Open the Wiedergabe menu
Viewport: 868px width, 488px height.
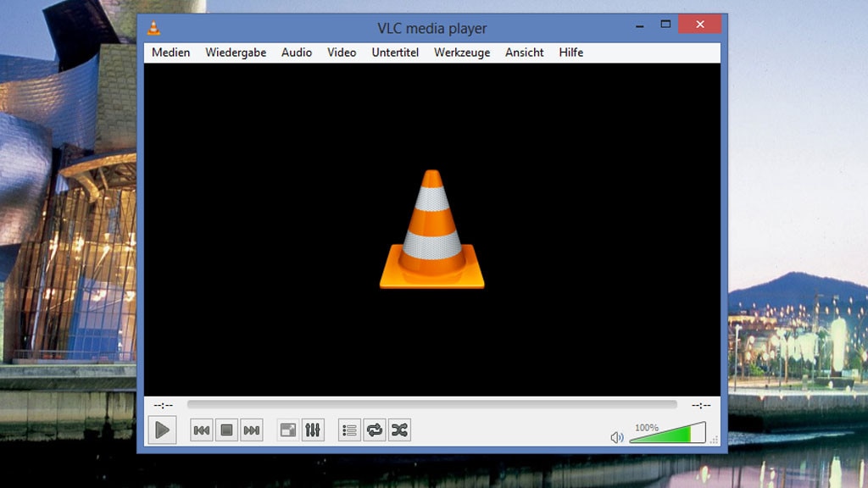235,53
